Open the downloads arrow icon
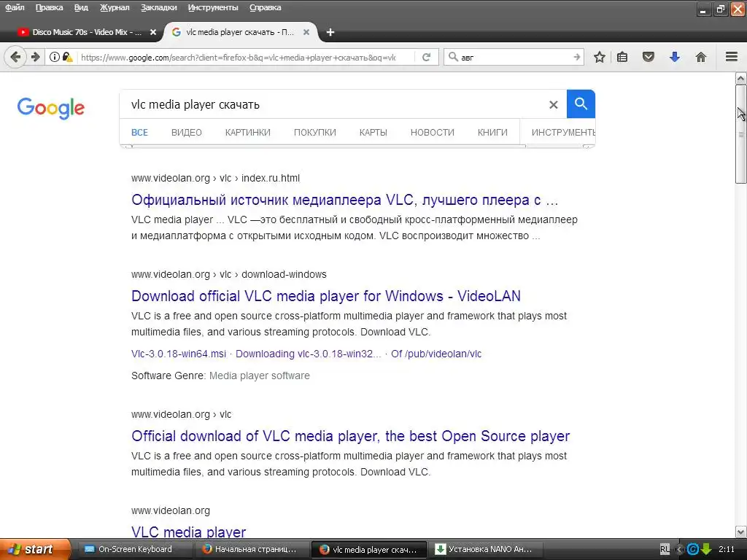The height and width of the screenshot is (560, 747). coord(675,57)
